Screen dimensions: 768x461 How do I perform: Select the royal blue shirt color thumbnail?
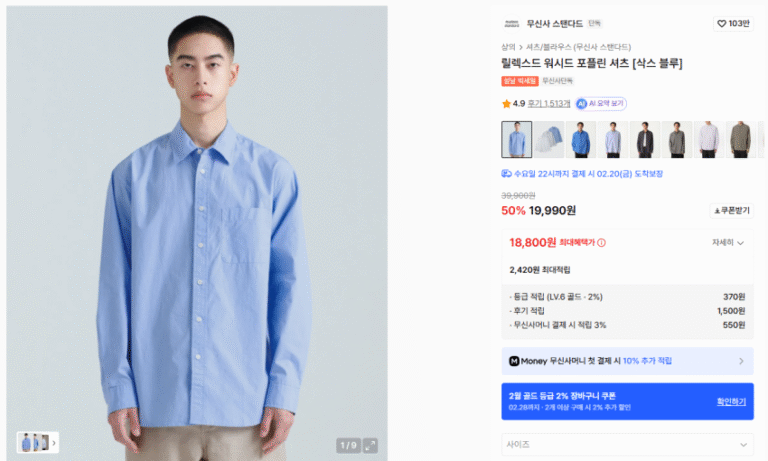click(580, 140)
